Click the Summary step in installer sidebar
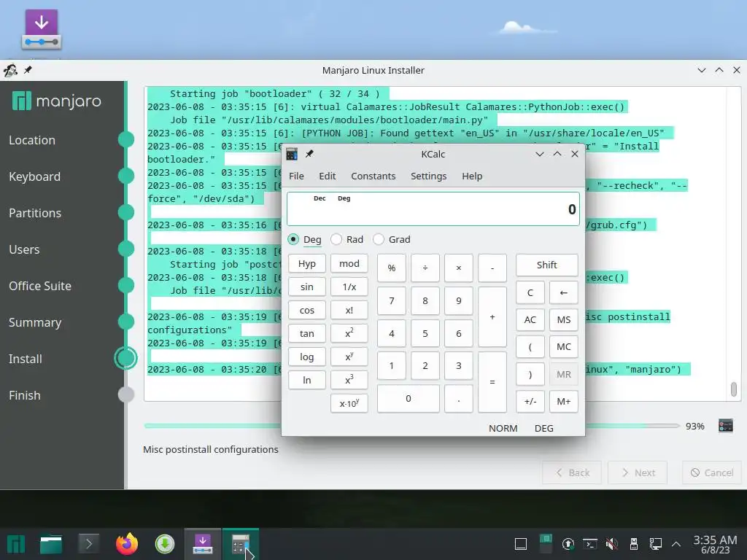 [35, 322]
